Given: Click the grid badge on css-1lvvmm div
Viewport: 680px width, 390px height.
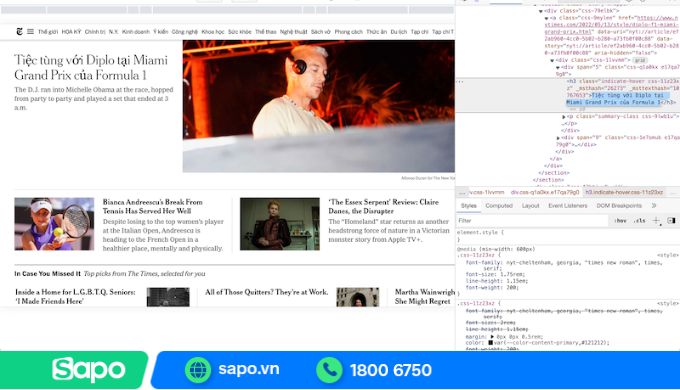Looking at the screenshot, I should [640, 60].
